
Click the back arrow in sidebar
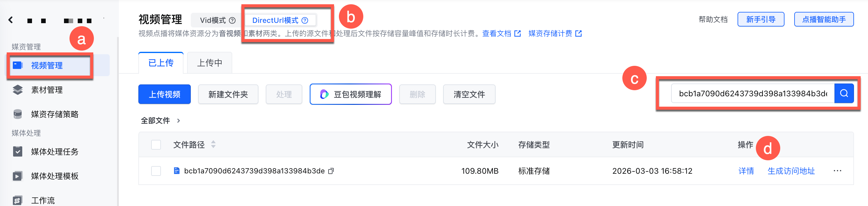pyautogui.click(x=11, y=20)
